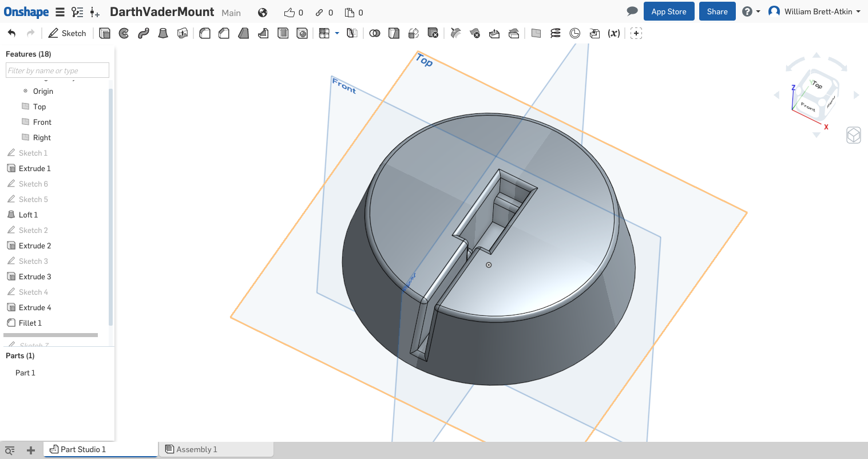Select the Transform tool icon
The width and height of the screenshot is (868, 459).
pos(414,33)
